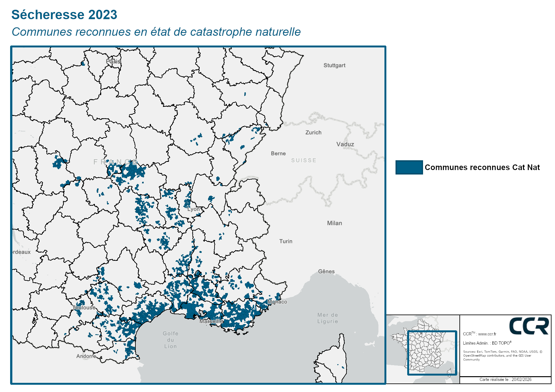Select the Zurich label
Viewport: 555px width, 392px height.
coord(313,132)
